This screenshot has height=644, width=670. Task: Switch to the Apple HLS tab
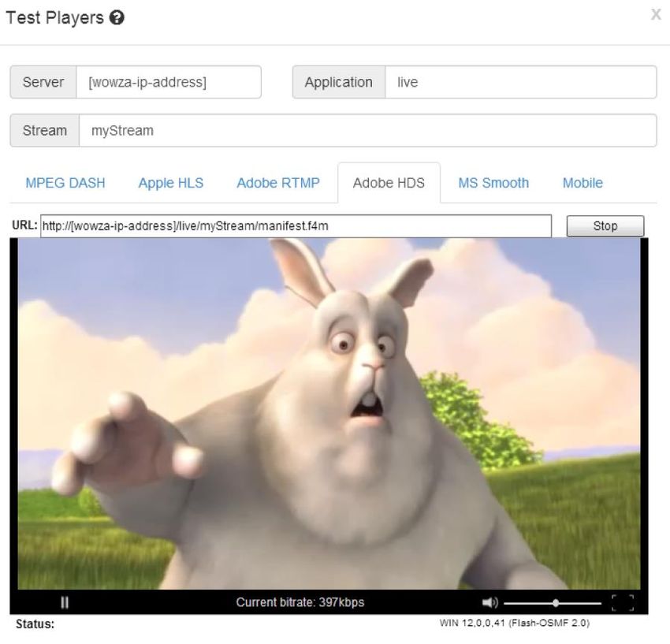click(x=171, y=183)
